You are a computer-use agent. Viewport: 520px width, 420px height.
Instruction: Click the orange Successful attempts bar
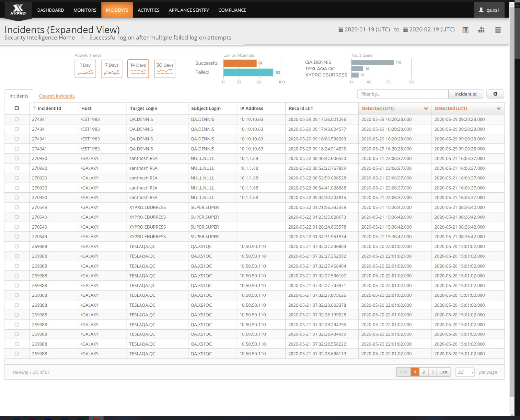(240, 63)
